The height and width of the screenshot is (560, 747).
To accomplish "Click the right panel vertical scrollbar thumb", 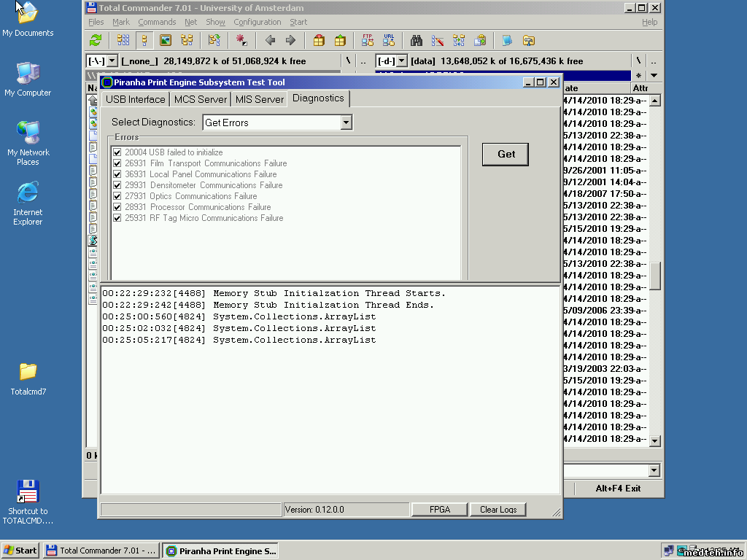I will click(x=655, y=276).
